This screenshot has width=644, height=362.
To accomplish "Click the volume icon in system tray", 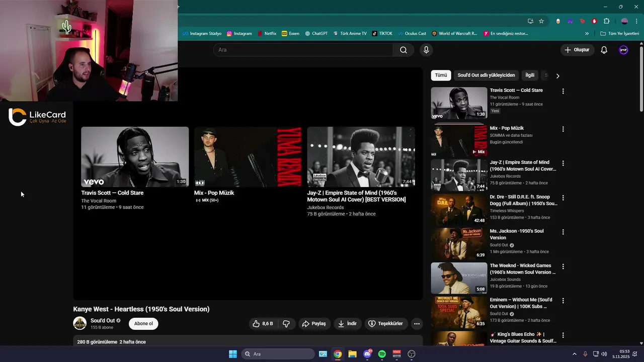I will click(x=604, y=354).
